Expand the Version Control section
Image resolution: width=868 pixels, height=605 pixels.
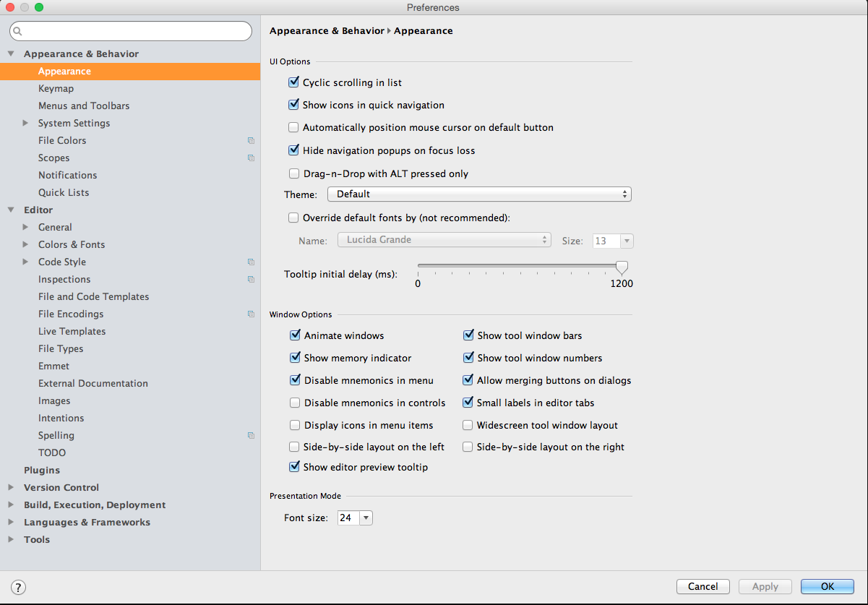point(10,487)
